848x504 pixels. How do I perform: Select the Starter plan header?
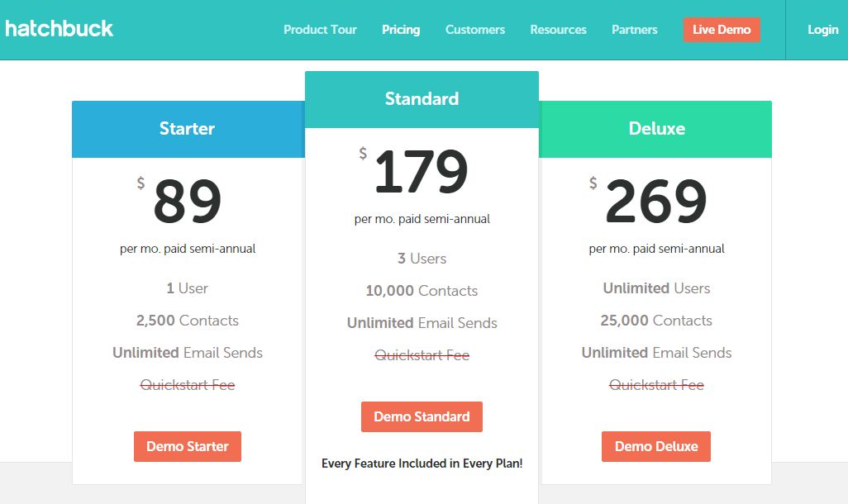[188, 129]
